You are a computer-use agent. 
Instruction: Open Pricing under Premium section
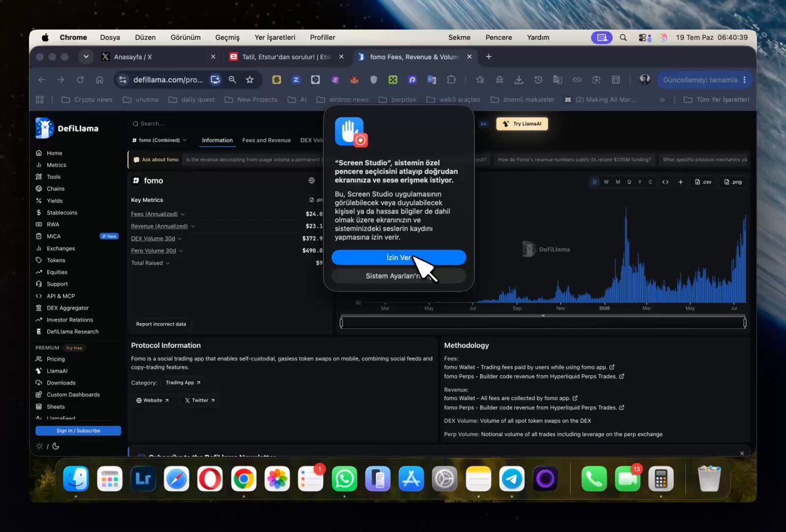click(56, 359)
